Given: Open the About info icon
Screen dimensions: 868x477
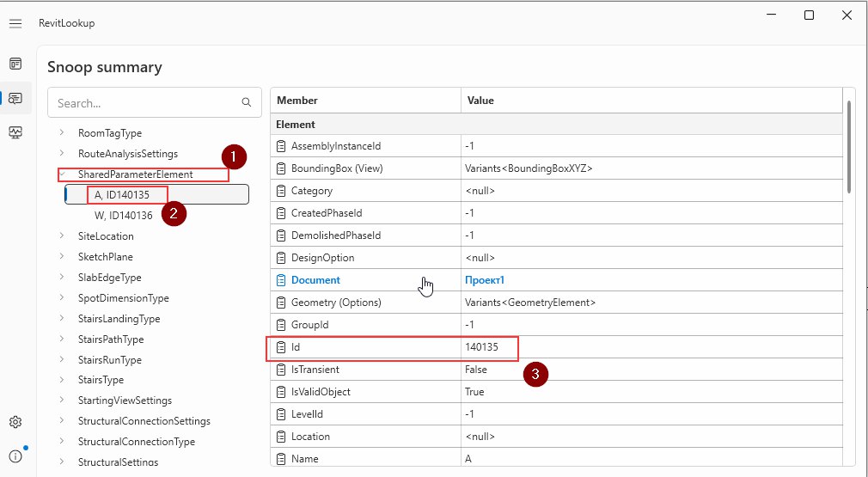Looking at the screenshot, I should point(15,456).
